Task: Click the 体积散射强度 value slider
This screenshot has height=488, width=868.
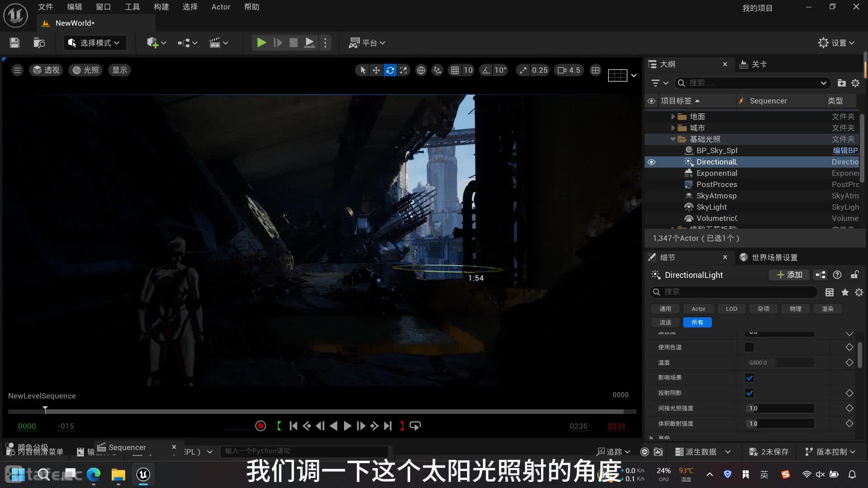Action: pyautogui.click(x=779, y=423)
